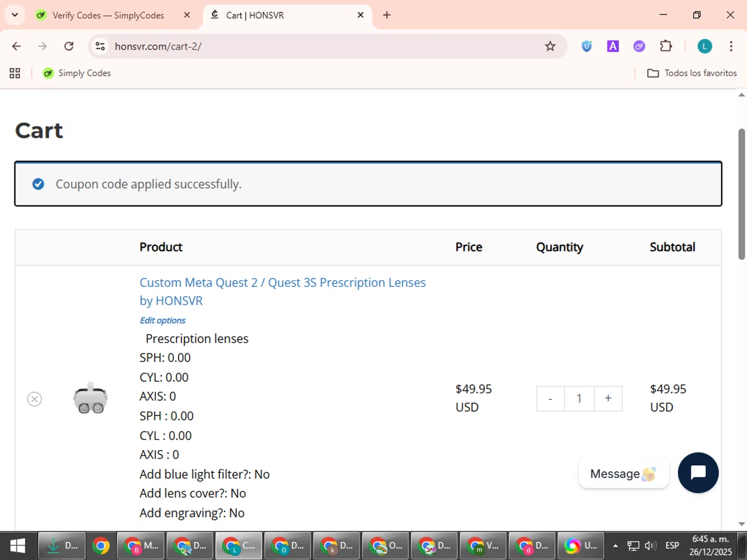Open the Bitwarden shield extension
The height and width of the screenshot is (560, 747).
pyautogui.click(x=587, y=46)
